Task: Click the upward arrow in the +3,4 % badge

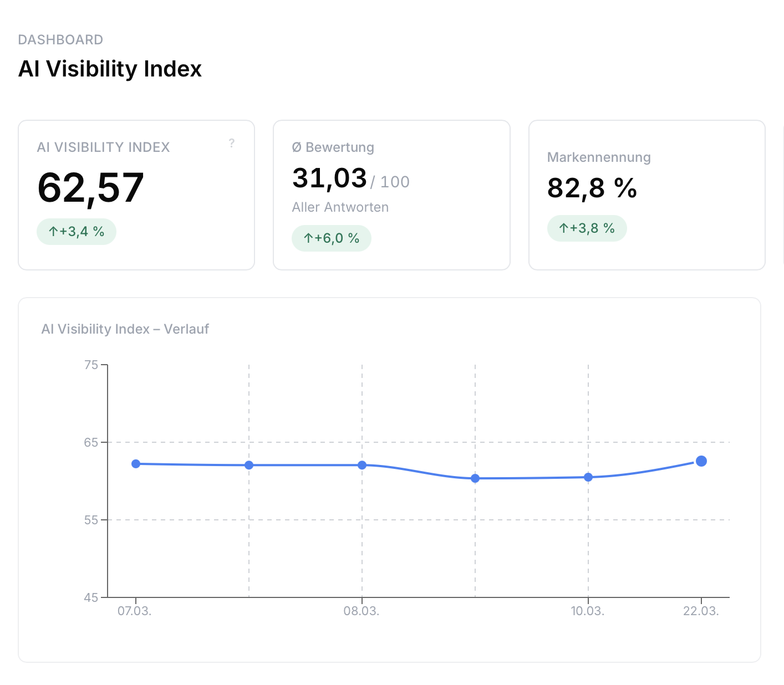Action: pyautogui.click(x=53, y=232)
